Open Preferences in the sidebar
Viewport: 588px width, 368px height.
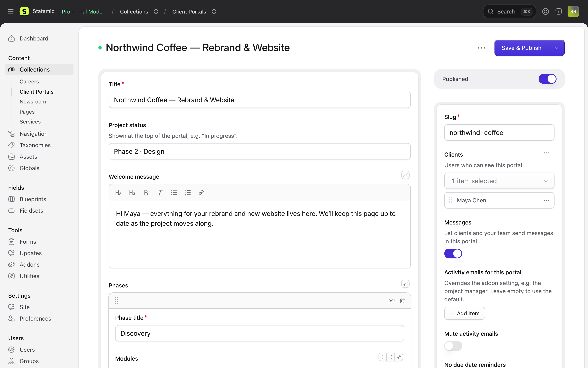[x=36, y=319]
